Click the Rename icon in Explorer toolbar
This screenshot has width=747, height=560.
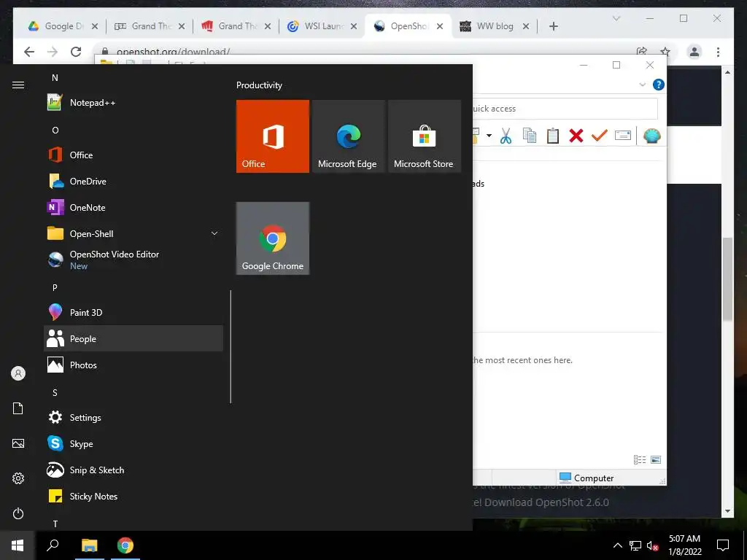[623, 136]
